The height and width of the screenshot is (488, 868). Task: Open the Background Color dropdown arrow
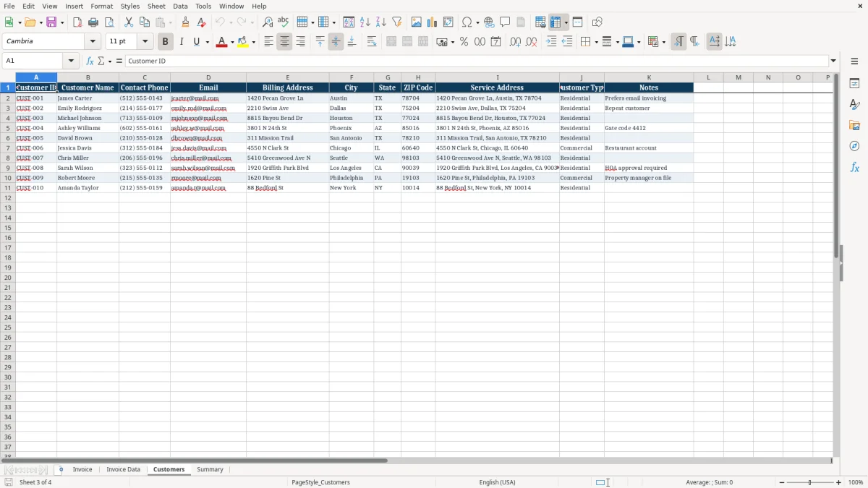[x=253, y=42]
